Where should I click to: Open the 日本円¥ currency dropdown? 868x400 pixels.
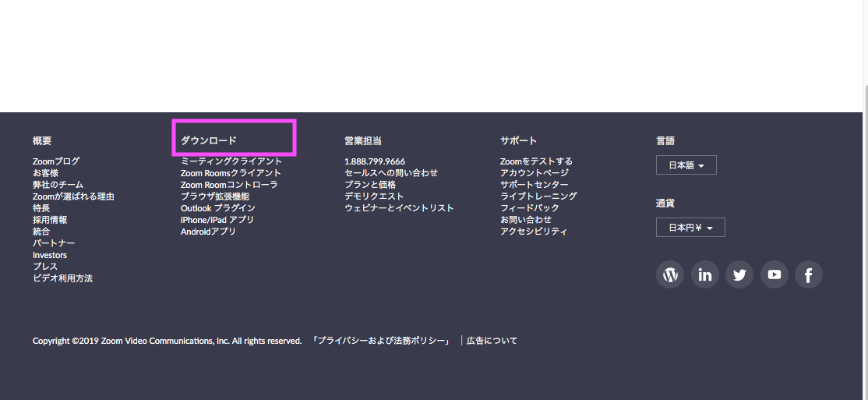[x=690, y=228]
